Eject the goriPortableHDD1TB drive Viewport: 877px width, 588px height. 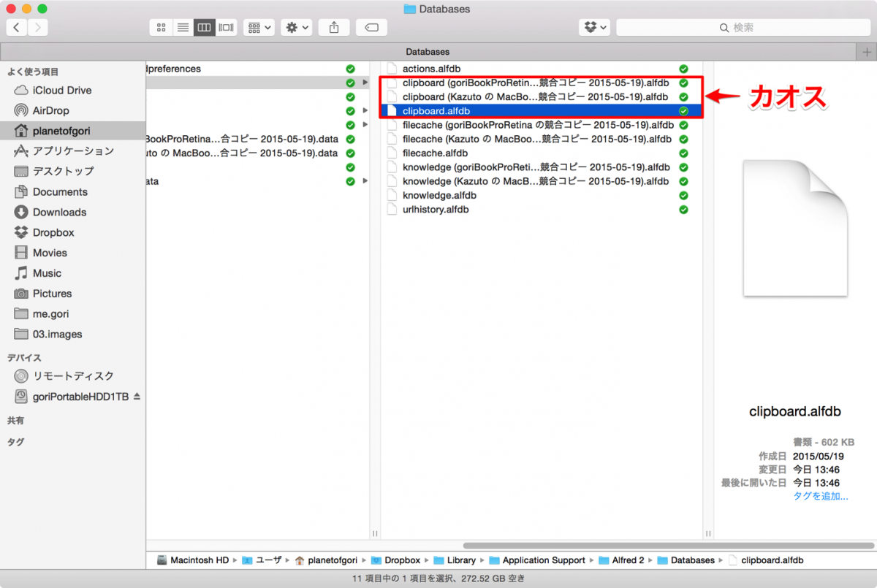pyautogui.click(x=137, y=397)
